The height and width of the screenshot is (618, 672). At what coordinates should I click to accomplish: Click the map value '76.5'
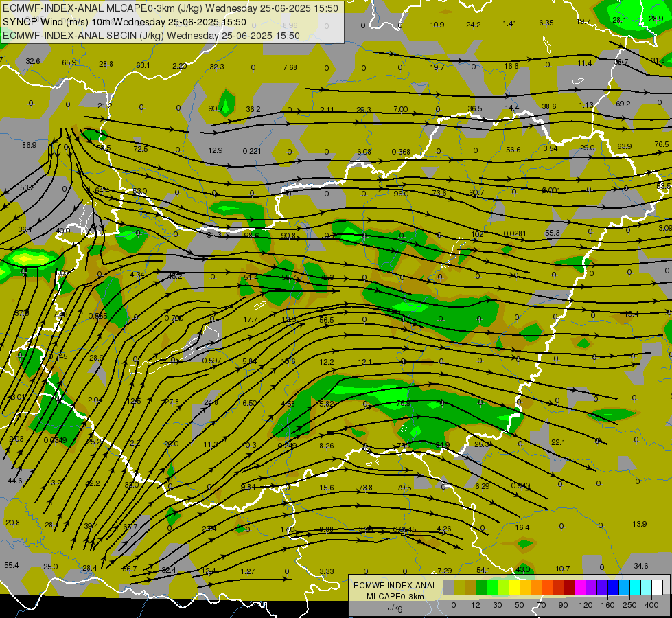662,144
